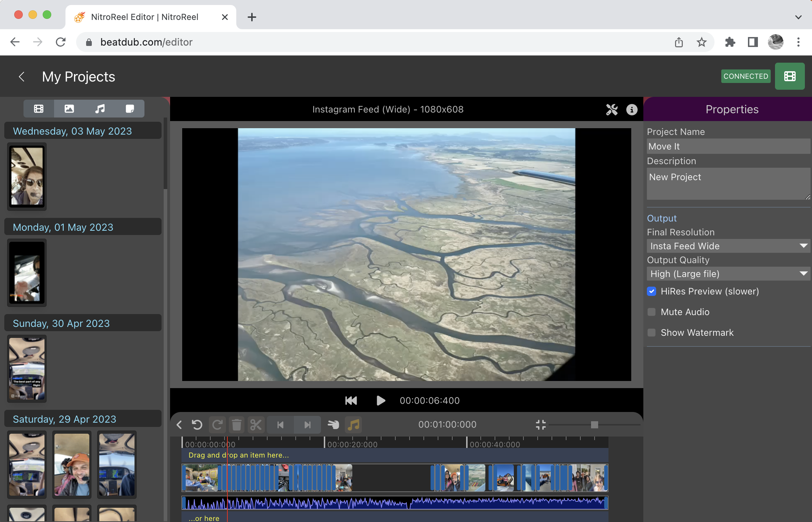The width and height of the screenshot is (812, 522).
Task: Undo the last timeline action
Action: (x=197, y=425)
